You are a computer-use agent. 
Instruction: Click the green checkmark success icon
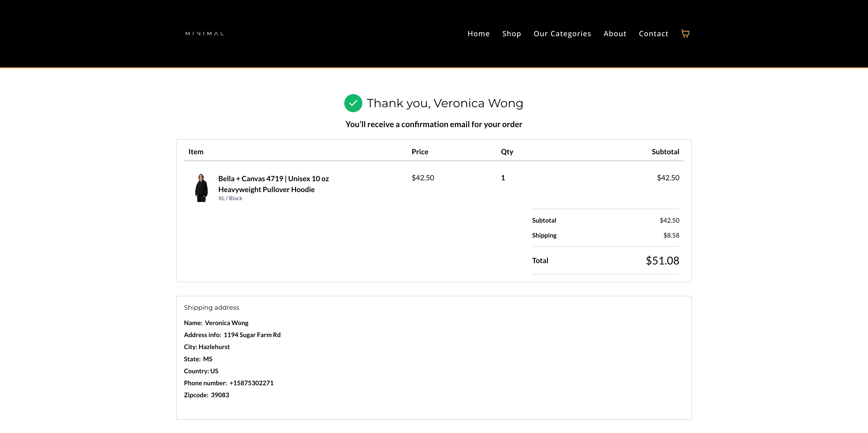[x=353, y=103]
